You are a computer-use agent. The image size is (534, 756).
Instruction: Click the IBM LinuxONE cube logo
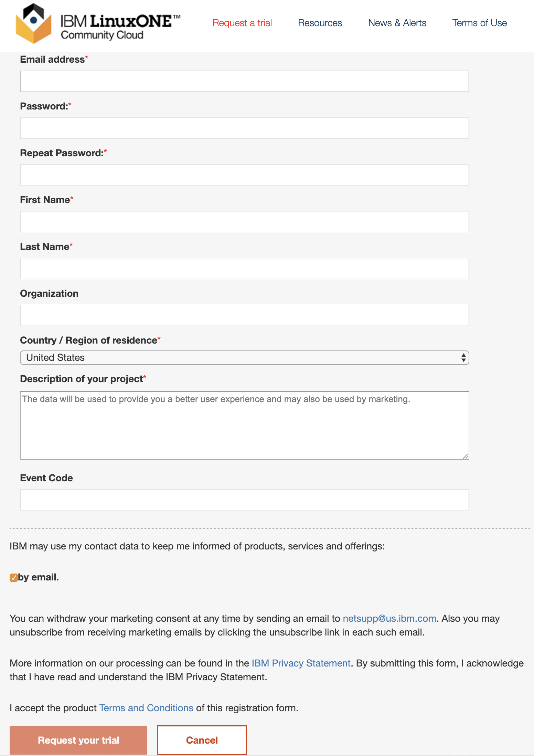pos(33,23)
